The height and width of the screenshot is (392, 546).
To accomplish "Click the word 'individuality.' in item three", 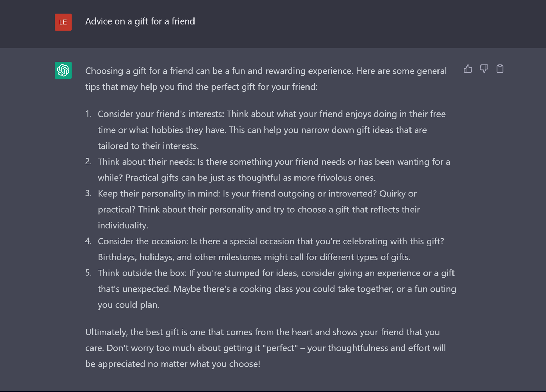I will pyautogui.click(x=123, y=226).
